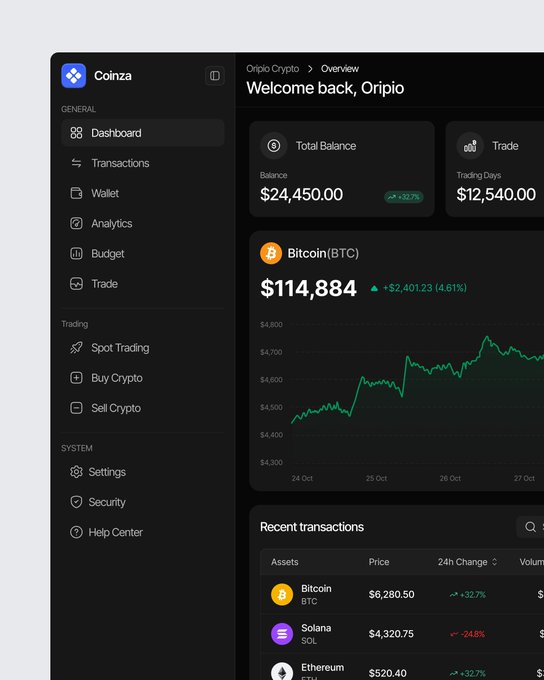Click Ethereum price $520.40
The width and height of the screenshot is (544, 680).
click(387, 673)
